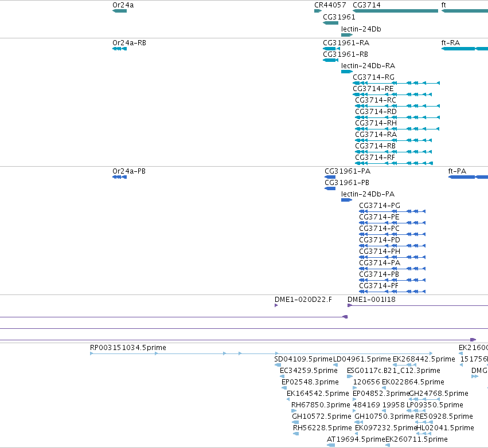This screenshot has height=448, width=488.
Task: Select the EC34259.5prime label
Action: click(x=309, y=371)
